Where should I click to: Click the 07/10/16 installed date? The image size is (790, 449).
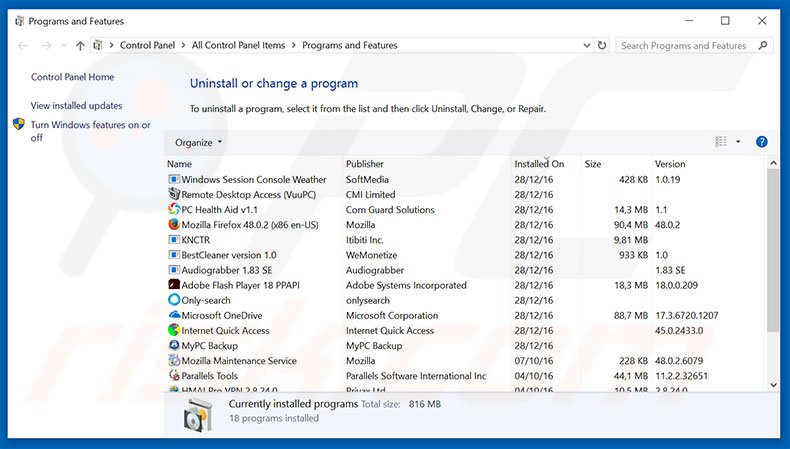pos(534,361)
